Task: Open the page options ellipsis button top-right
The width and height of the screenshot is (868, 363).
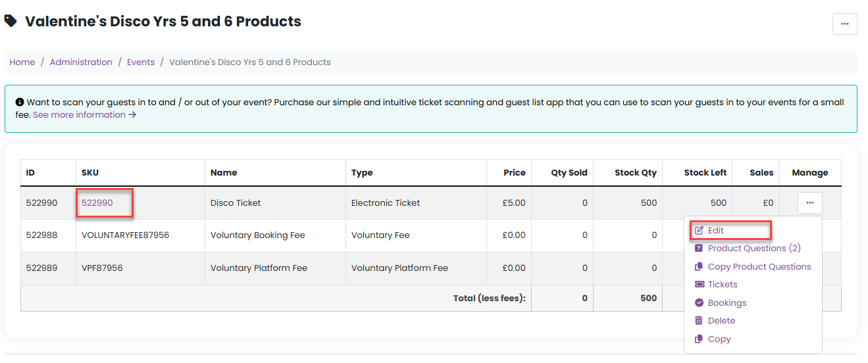Action: pyautogui.click(x=844, y=24)
